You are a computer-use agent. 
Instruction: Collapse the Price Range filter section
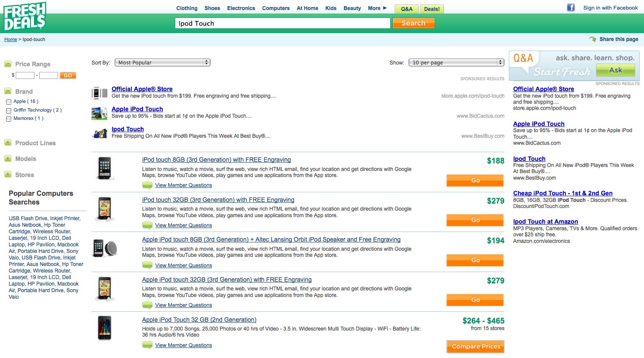8,64
